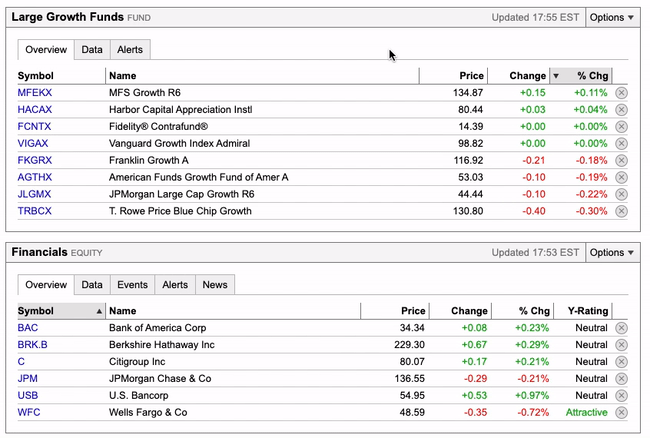Remove TRBCX row with its X icon
650x438 pixels.
click(x=621, y=211)
